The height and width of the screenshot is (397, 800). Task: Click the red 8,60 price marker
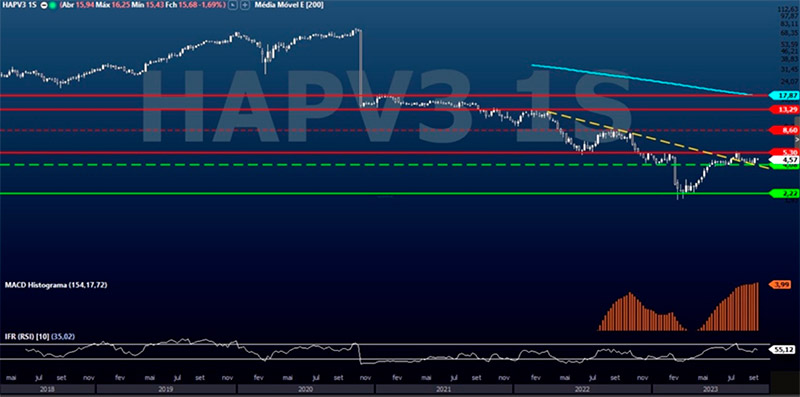click(785, 131)
